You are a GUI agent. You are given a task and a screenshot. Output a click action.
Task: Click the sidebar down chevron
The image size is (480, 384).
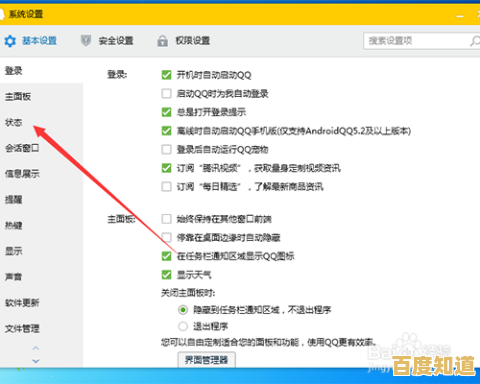(36, 361)
